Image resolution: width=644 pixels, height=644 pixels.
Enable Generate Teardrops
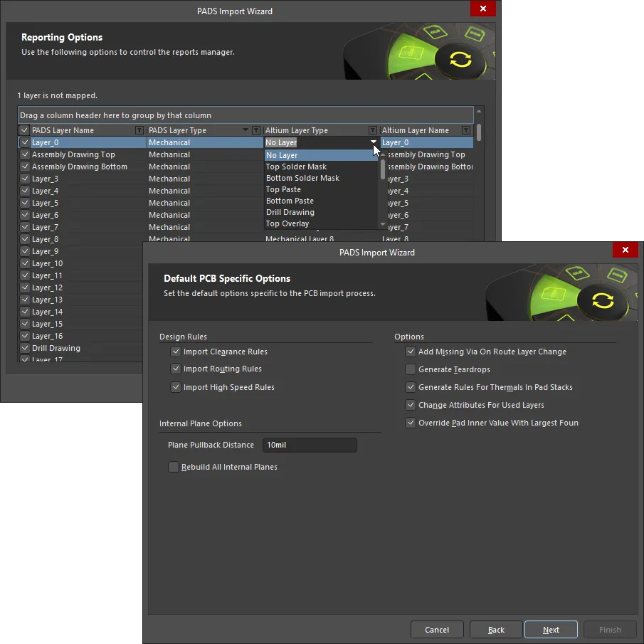[x=411, y=369]
